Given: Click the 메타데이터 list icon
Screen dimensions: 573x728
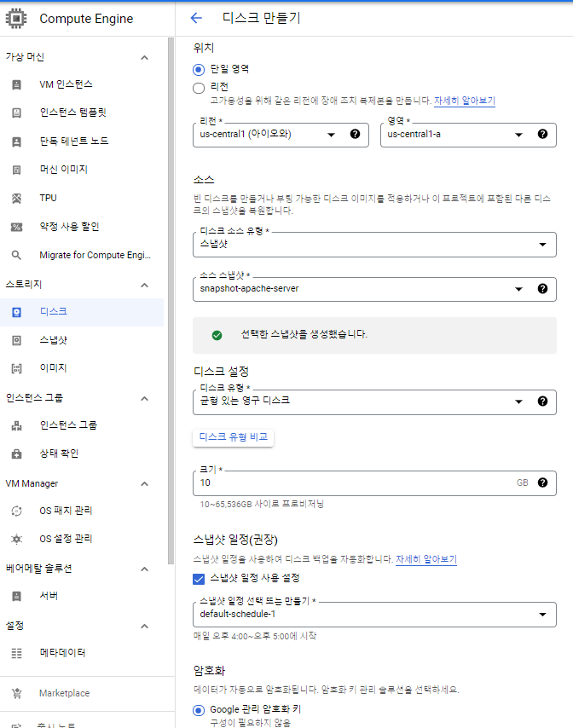Looking at the screenshot, I should 17,653.
